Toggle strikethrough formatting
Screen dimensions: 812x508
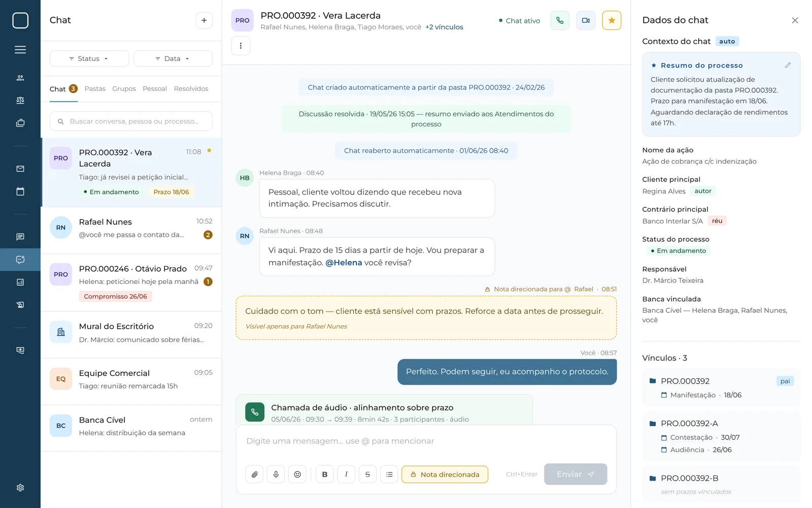pos(367,474)
